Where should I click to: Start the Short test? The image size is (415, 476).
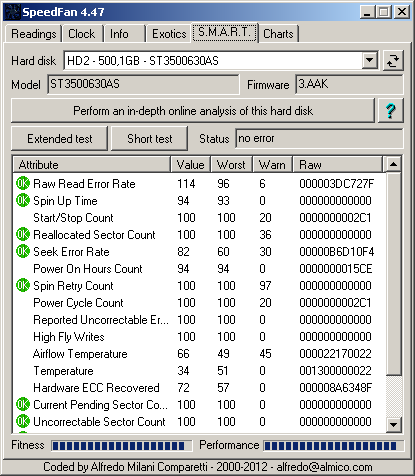point(149,139)
